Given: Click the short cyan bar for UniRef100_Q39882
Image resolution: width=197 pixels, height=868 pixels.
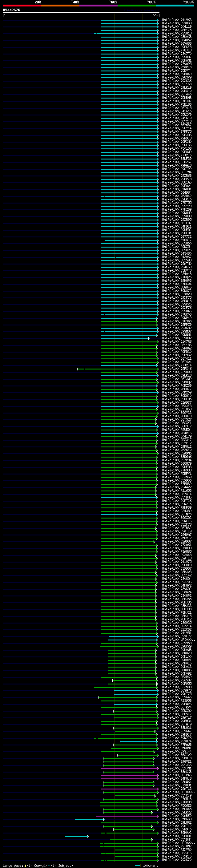Looking at the screenshot, I should tap(125, 338).
